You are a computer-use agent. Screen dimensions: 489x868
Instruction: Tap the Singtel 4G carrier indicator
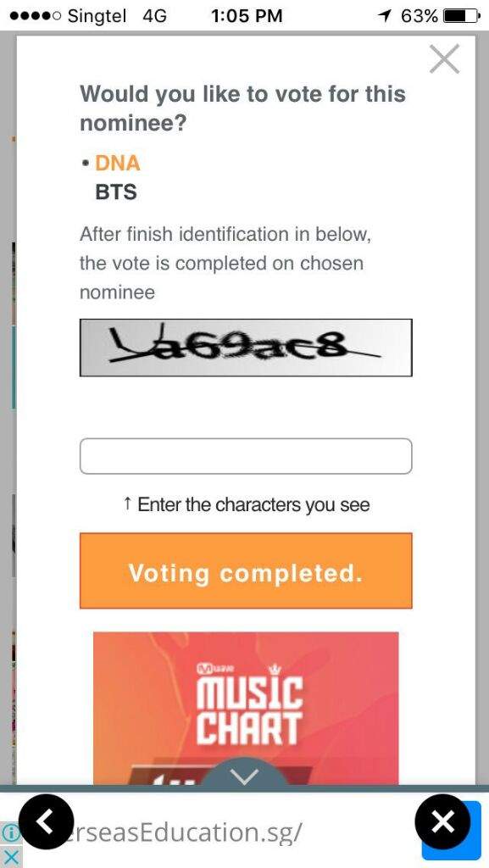(102, 14)
